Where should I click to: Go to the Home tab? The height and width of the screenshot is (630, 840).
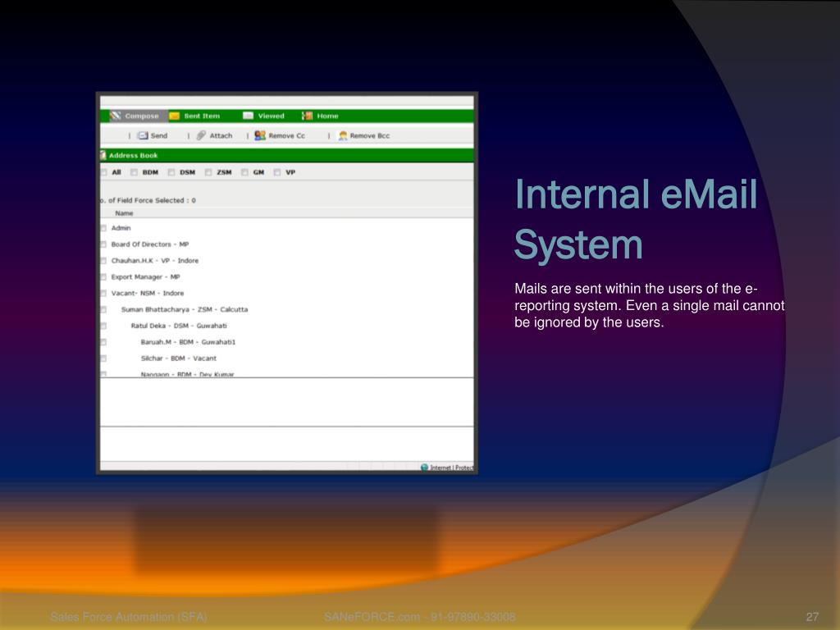pyautogui.click(x=321, y=116)
